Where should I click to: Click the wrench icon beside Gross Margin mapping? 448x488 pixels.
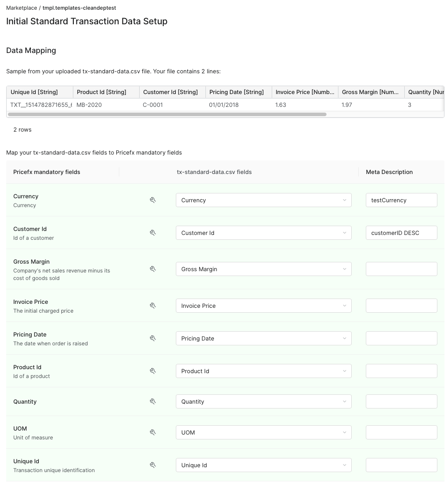click(x=153, y=269)
